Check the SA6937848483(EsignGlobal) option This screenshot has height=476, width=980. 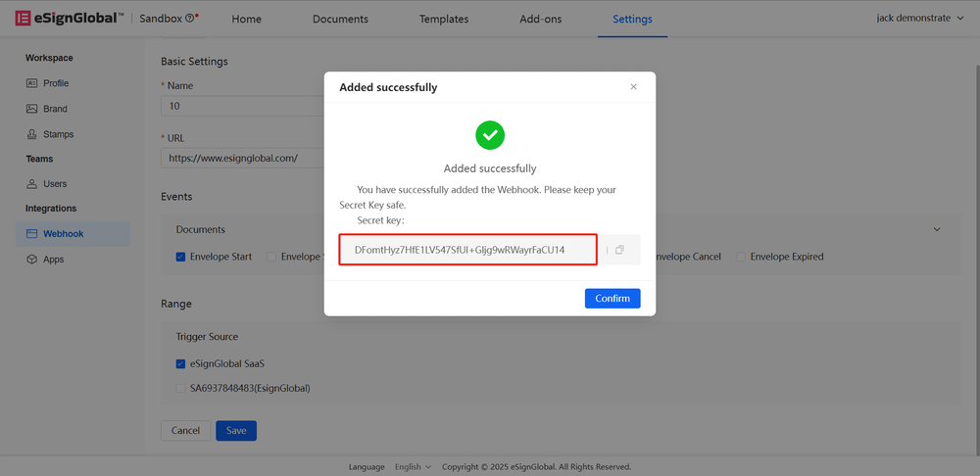click(180, 388)
